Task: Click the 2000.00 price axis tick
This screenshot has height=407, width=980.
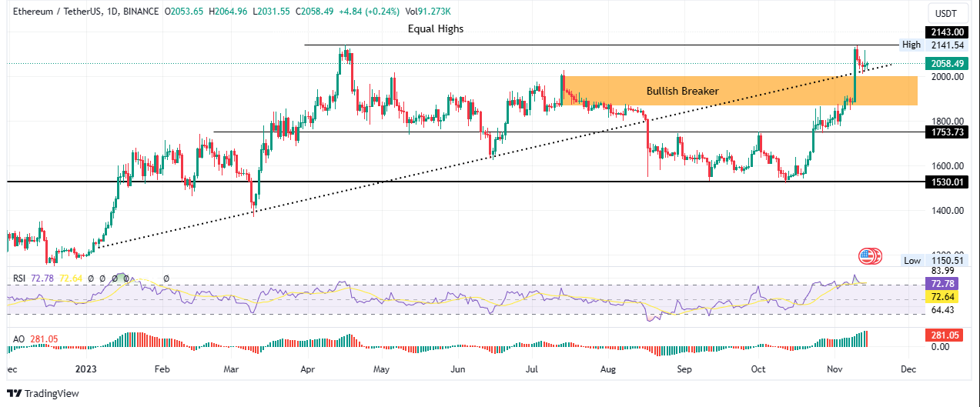Action: [x=948, y=77]
